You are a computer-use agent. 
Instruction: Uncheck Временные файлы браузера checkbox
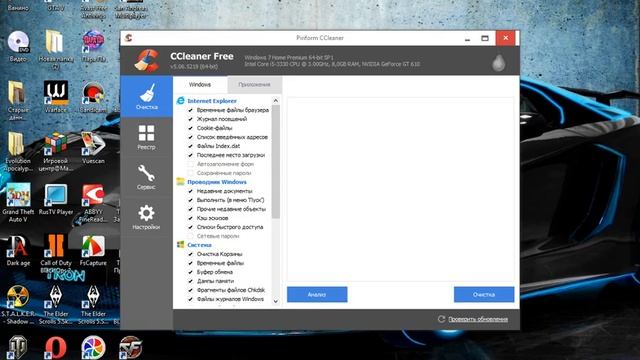[x=191, y=110]
